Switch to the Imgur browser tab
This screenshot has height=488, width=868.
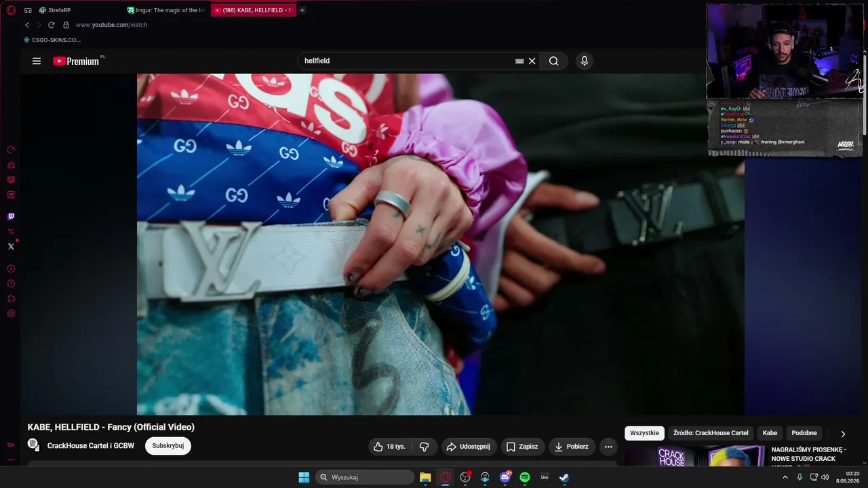coord(166,10)
